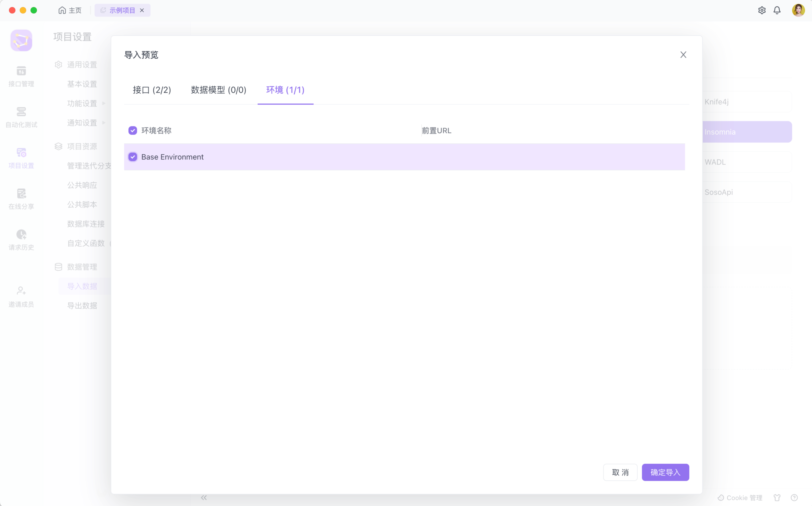Screen dimensions: 812x506
Task: Click the 确定导入 button
Action: tap(665, 472)
